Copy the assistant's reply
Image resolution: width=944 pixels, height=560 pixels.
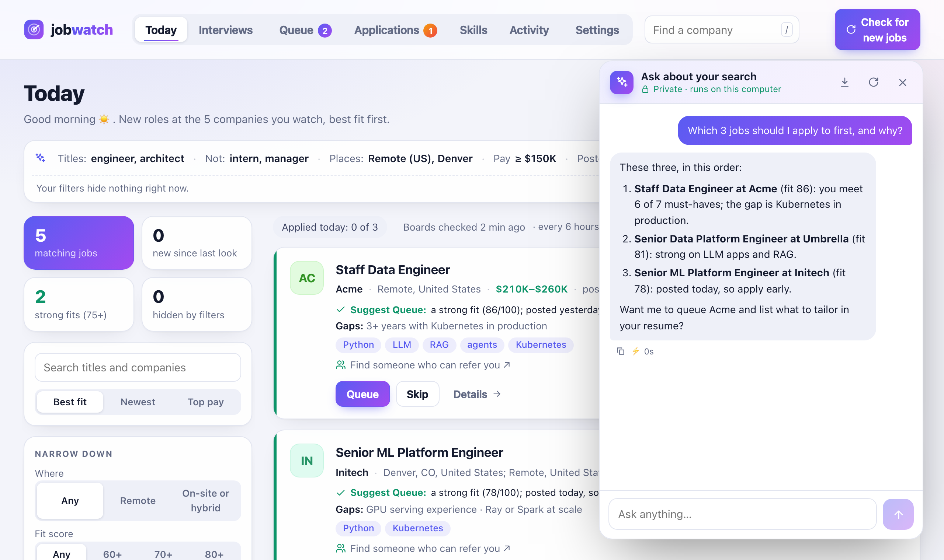point(620,351)
